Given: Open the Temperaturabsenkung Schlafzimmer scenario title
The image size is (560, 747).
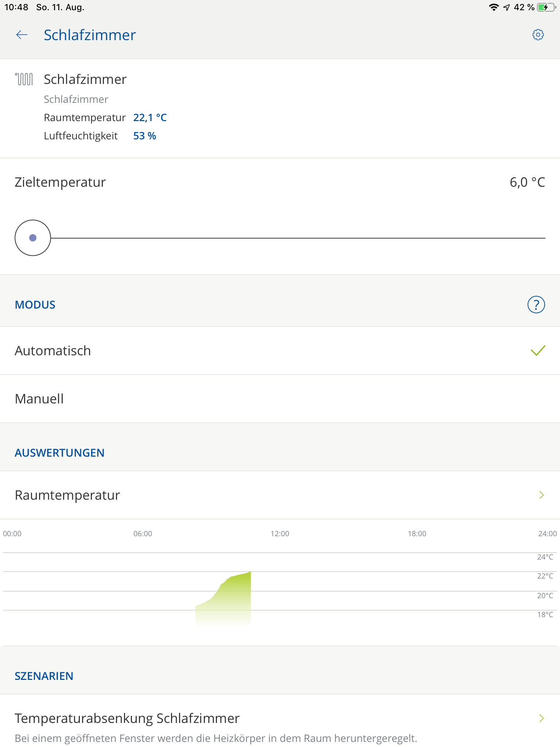Looking at the screenshot, I should [x=127, y=718].
